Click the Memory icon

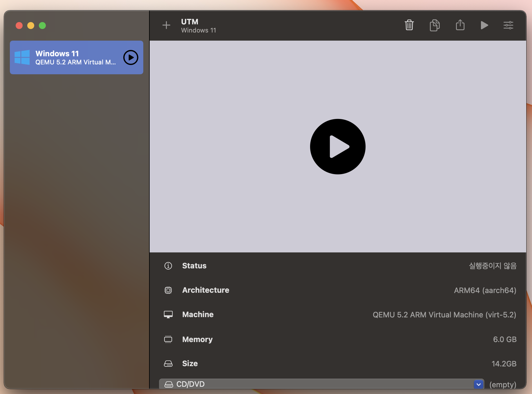[x=168, y=339]
